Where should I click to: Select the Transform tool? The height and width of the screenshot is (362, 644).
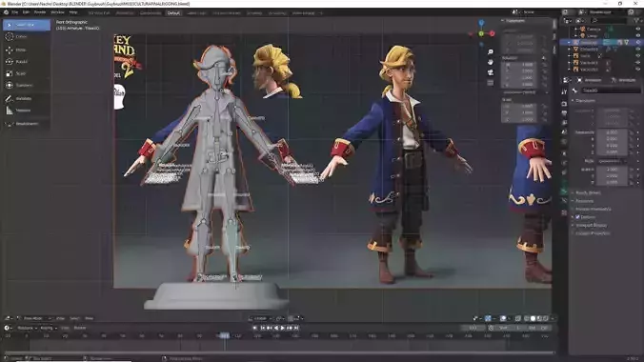(27, 86)
